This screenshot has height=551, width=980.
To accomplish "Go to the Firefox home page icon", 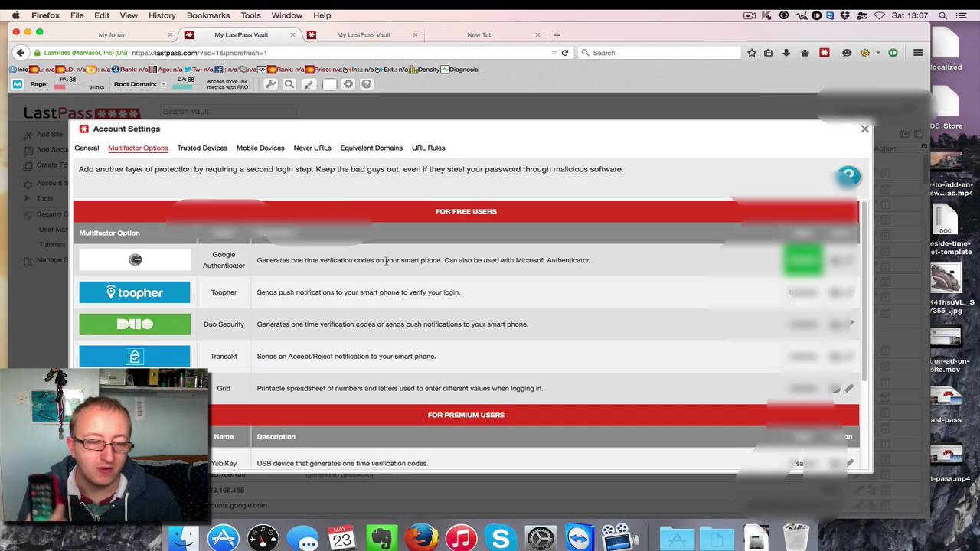I will click(x=805, y=53).
